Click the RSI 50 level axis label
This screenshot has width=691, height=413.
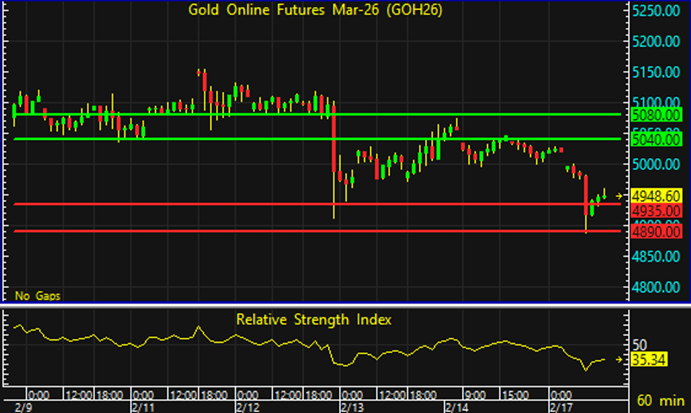pyautogui.click(x=639, y=342)
